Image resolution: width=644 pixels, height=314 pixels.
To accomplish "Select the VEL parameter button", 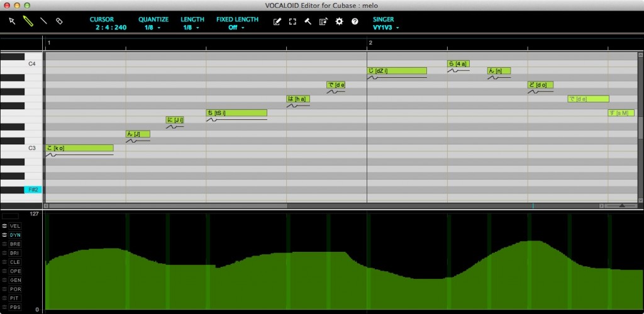I will click(x=15, y=226).
